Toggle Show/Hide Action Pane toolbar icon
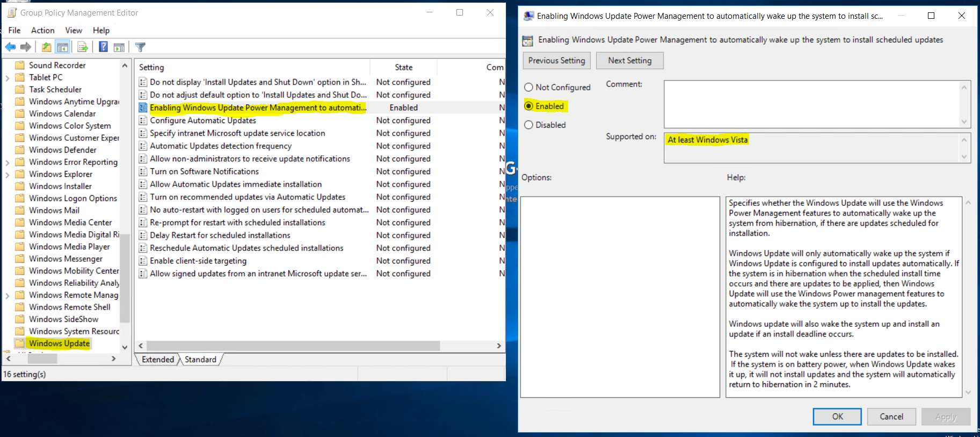The width and height of the screenshot is (980, 437). 119,47
